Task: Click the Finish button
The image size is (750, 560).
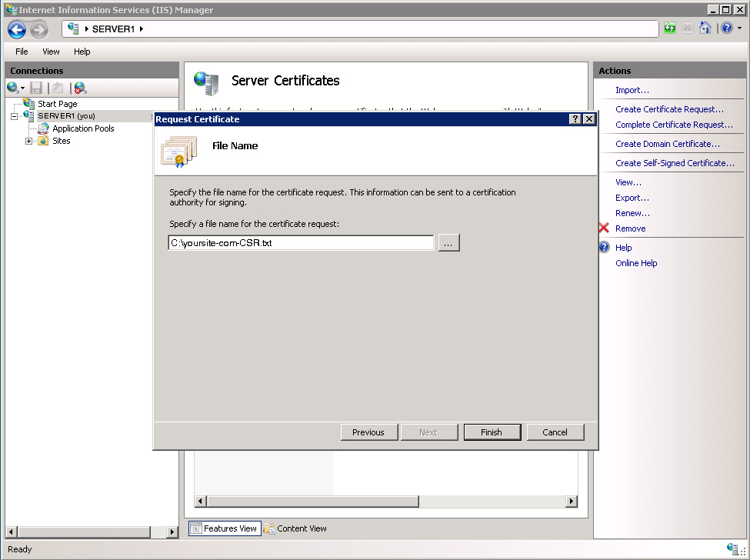Action: click(x=492, y=432)
